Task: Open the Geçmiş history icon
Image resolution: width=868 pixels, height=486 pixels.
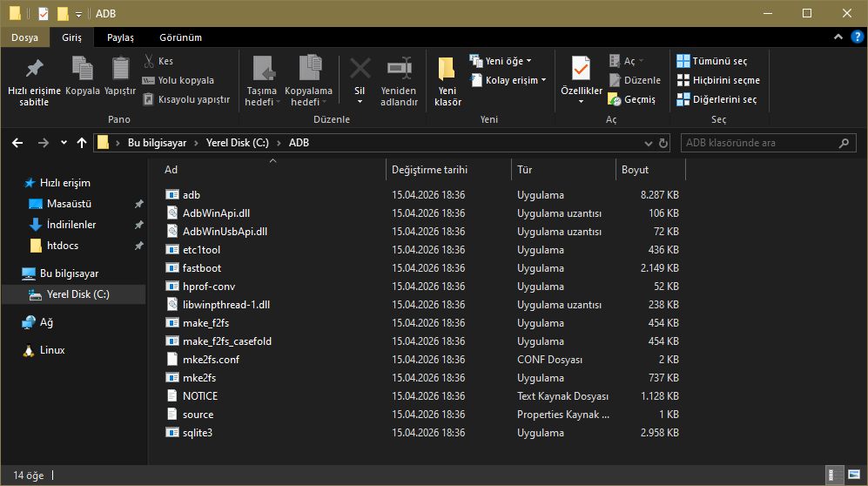Action: tap(615, 99)
